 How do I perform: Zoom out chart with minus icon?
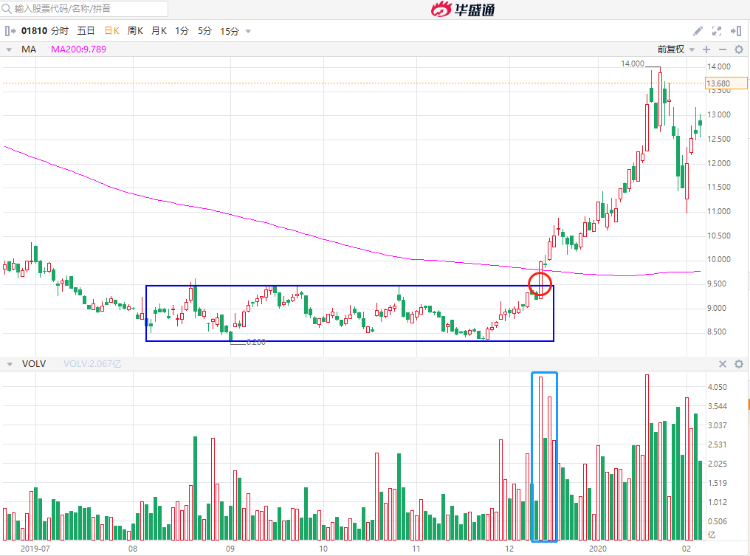pyautogui.click(x=723, y=49)
